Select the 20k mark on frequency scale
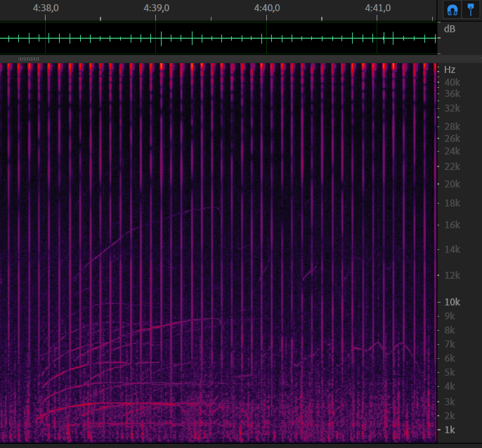 451,184
